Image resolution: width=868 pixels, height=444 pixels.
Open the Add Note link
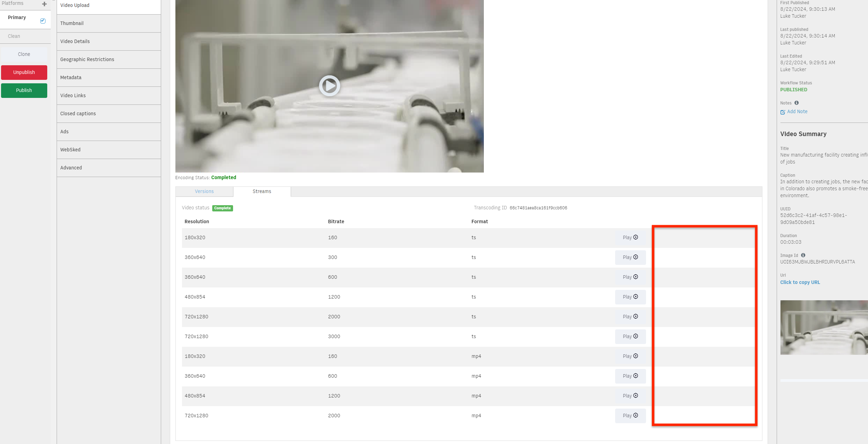[x=797, y=111]
